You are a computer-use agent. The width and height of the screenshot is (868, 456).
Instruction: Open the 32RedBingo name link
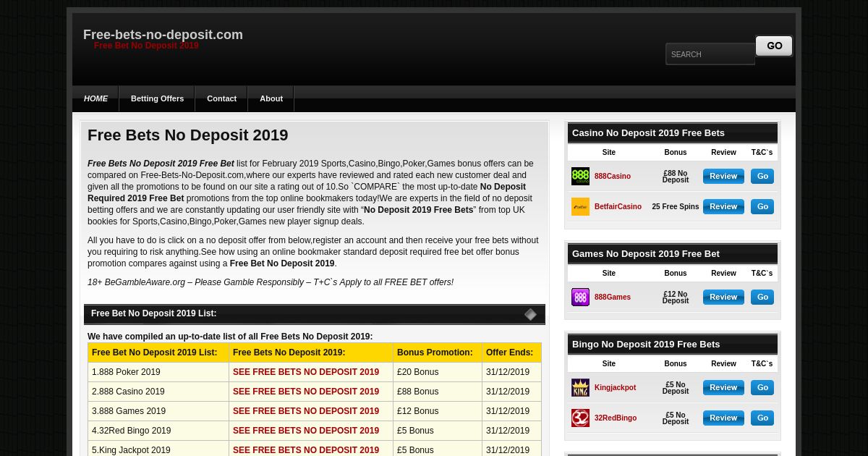tap(616, 418)
